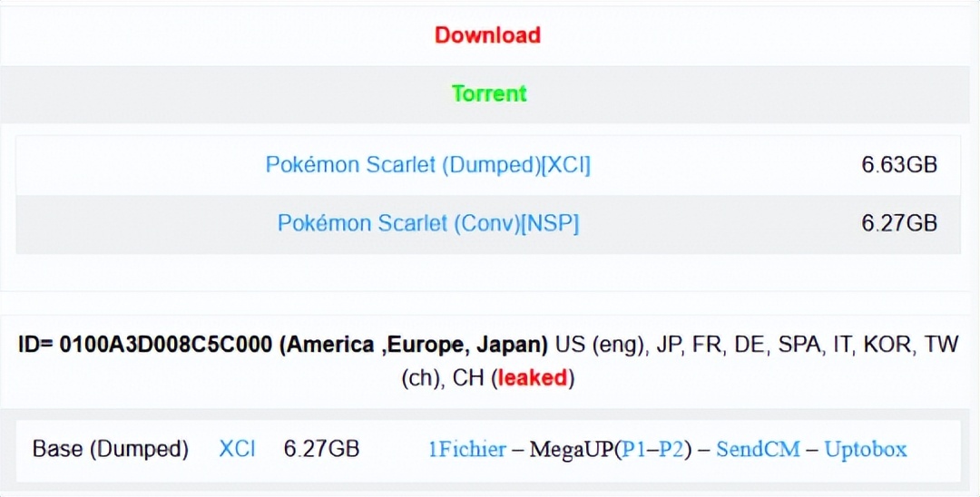Click the red Download heading
The width and height of the screenshot is (980, 497).
coord(487,35)
